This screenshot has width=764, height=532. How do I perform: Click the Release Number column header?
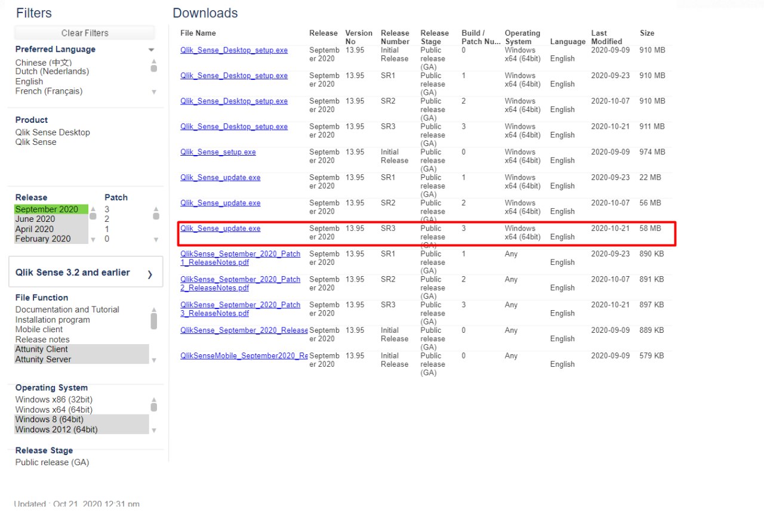(395, 37)
